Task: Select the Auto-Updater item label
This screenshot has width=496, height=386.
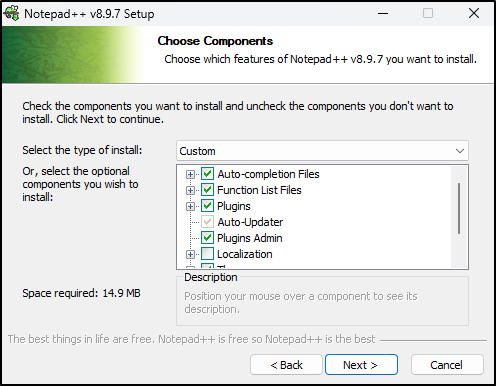Action: 250,222
